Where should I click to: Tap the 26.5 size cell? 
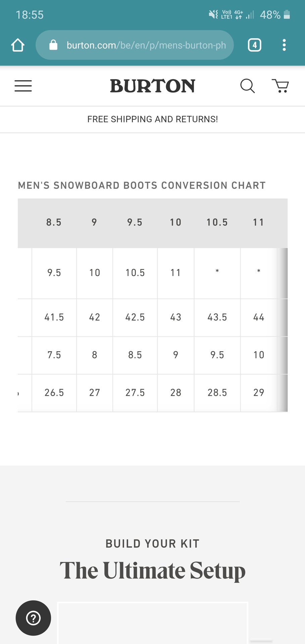click(54, 393)
